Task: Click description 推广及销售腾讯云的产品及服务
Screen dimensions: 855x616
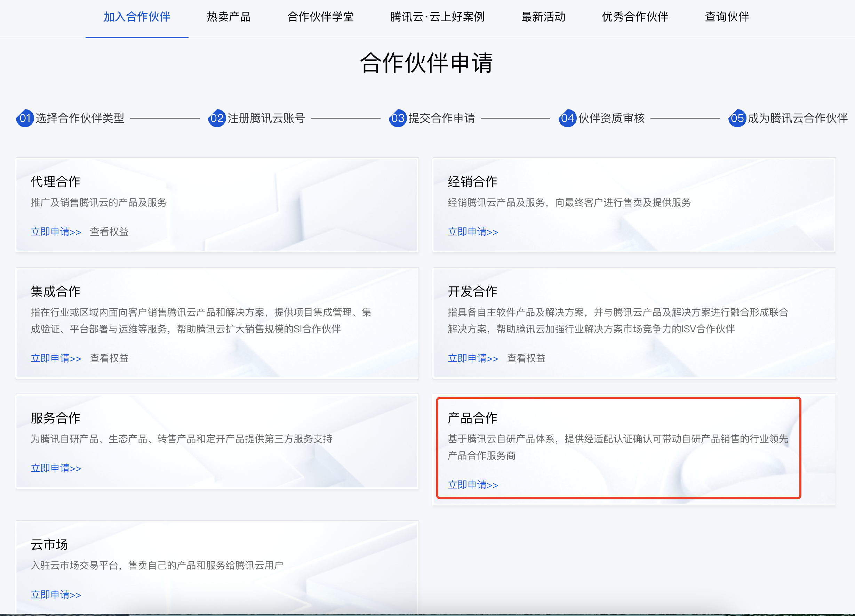Action: [x=99, y=203]
